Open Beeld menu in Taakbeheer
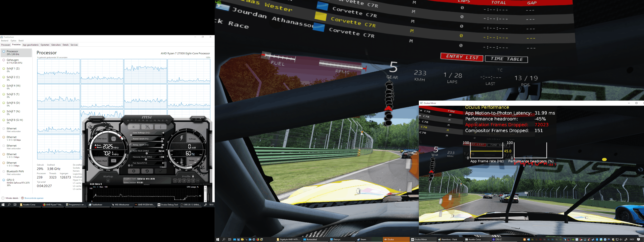The image size is (644, 242). [21, 41]
